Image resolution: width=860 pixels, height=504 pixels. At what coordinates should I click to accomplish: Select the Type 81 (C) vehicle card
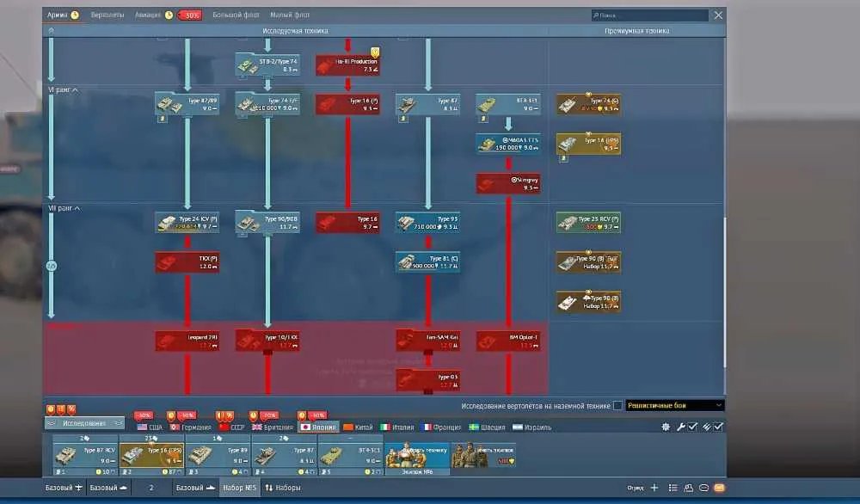427,262
